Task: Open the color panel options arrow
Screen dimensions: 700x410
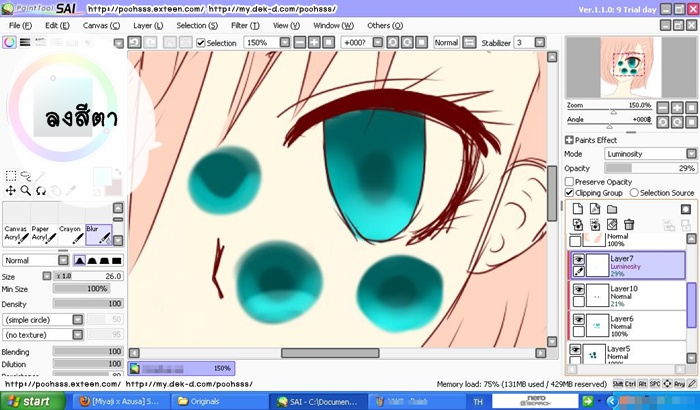Action: [x=118, y=43]
